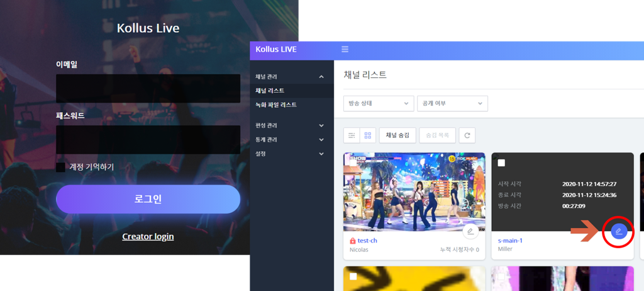This screenshot has height=291, width=644.
Task: Open the 방송 상태 broadcast status dropdown
Action: [379, 103]
